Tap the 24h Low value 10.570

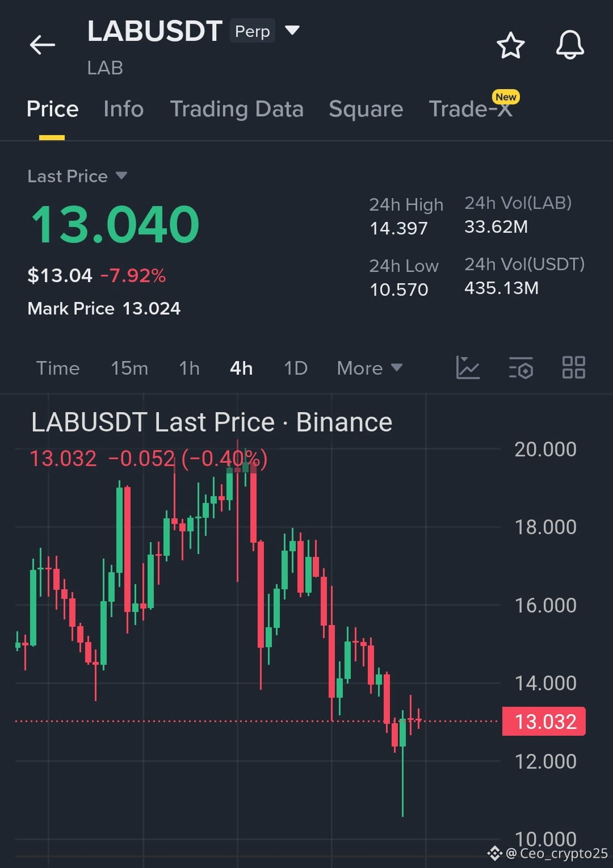[x=399, y=290]
